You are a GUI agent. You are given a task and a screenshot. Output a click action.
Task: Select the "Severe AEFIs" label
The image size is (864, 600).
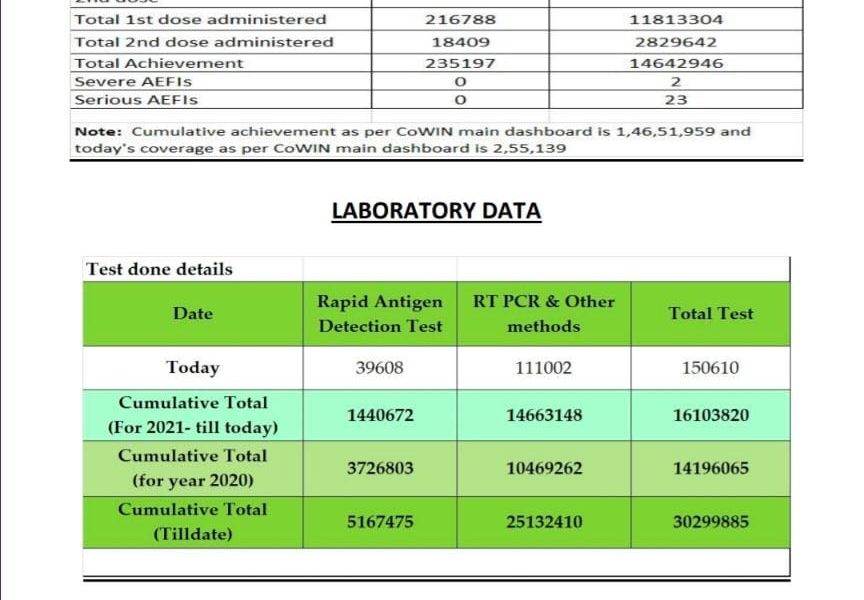pos(133,82)
